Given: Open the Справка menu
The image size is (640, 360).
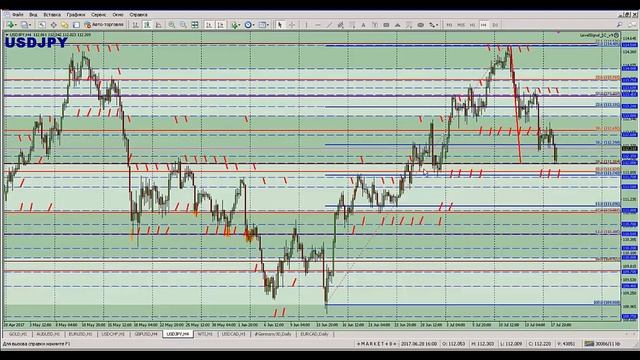Looking at the screenshot, I should point(138,15).
